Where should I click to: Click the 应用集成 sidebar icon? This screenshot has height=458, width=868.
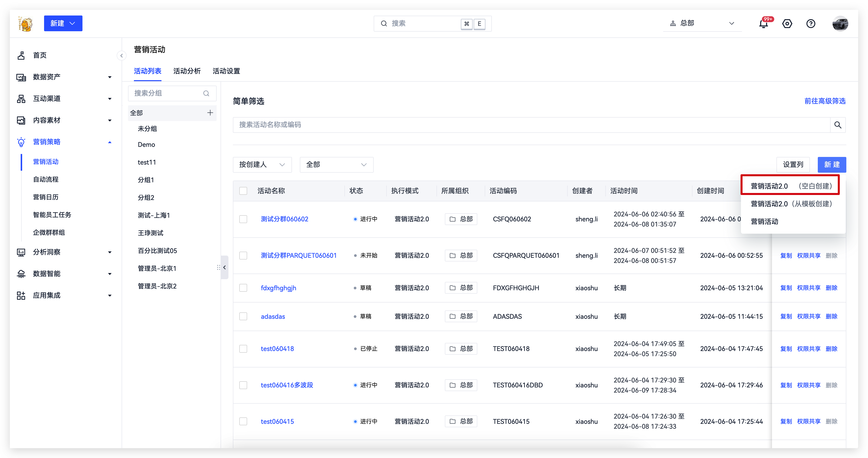21,295
